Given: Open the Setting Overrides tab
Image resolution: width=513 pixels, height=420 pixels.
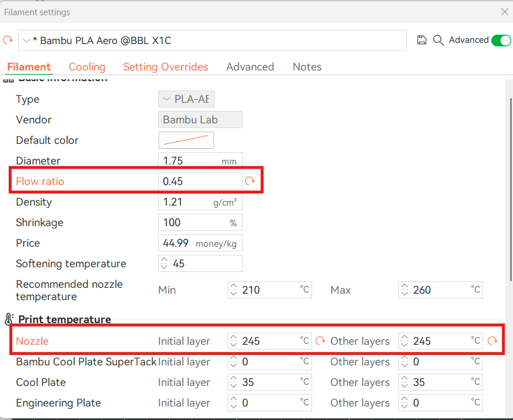Looking at the screenshot, I should 165,67.
